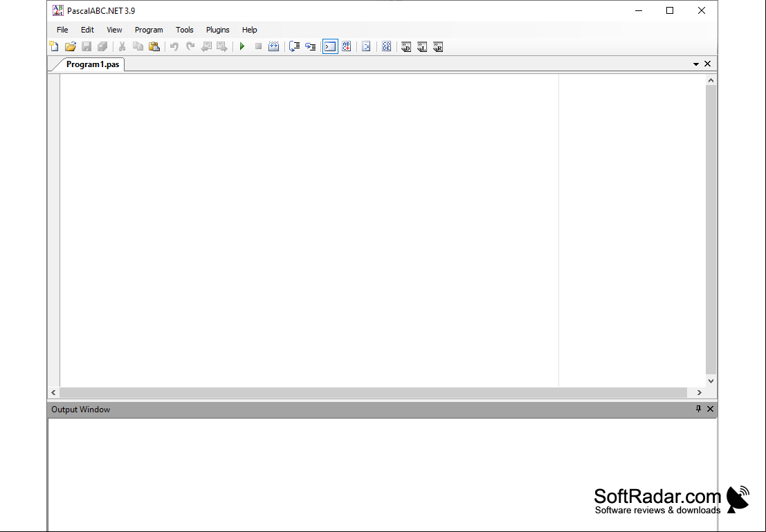Open the Plugins menu
The width and height of the screenshot is (766, 532).
217,30
